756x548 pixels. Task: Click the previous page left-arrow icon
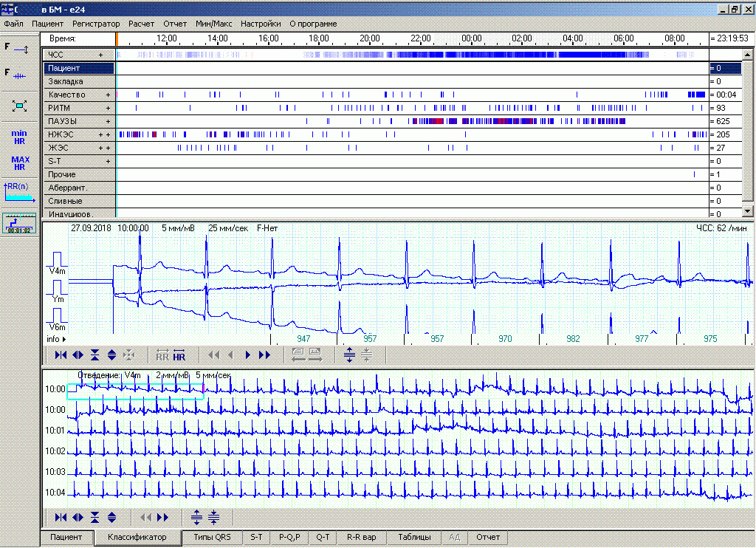coord(298,355)
